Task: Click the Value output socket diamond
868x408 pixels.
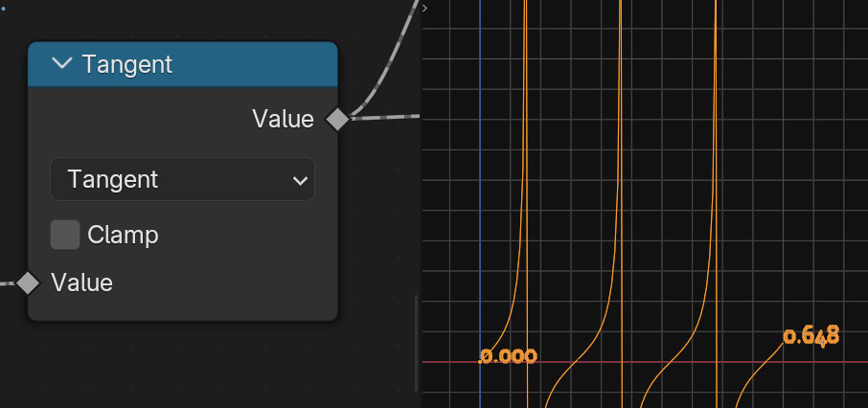Action: click(x=337, y=119)
